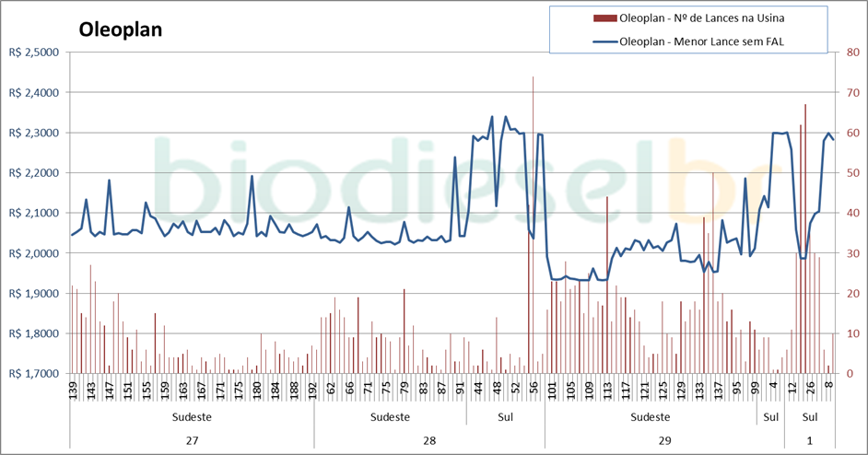Select the blue Menor Lance legend line
Image resolution: width=868 pixels, height=455 pixels.
pos(605,41)
